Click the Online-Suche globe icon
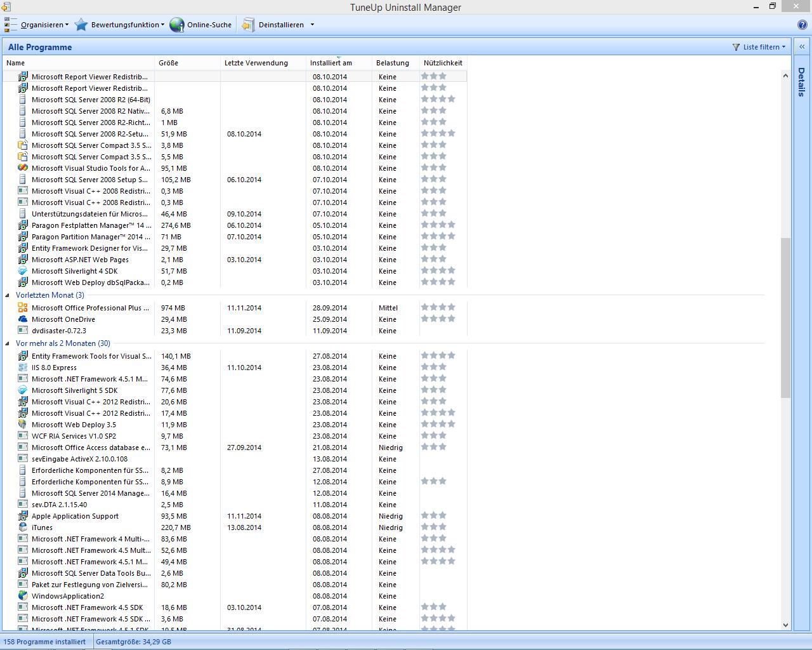Viewport: 812px width, 650px height. coord(177,25)
